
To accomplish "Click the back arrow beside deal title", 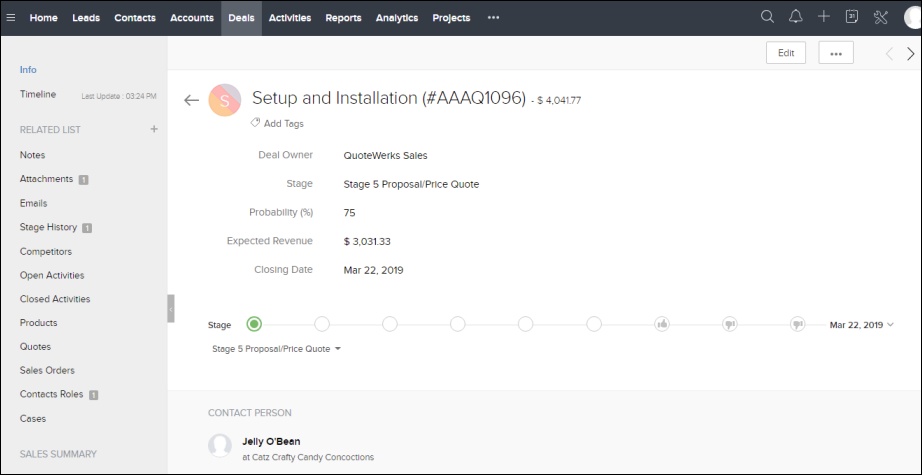I will pyautogui.click(x=192, y=100).
